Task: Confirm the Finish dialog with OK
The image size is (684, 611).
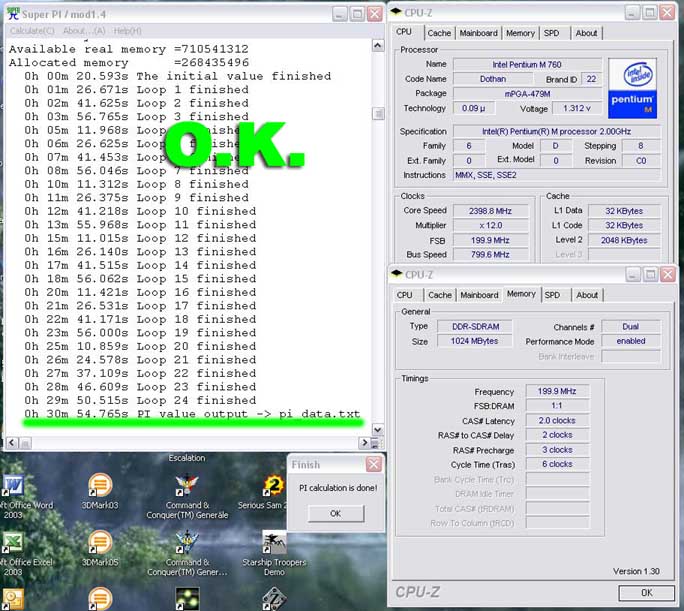Action: coord(335,513)
